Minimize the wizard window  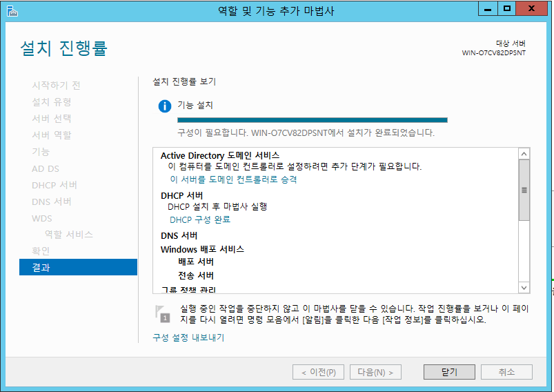tap(489, 9)
